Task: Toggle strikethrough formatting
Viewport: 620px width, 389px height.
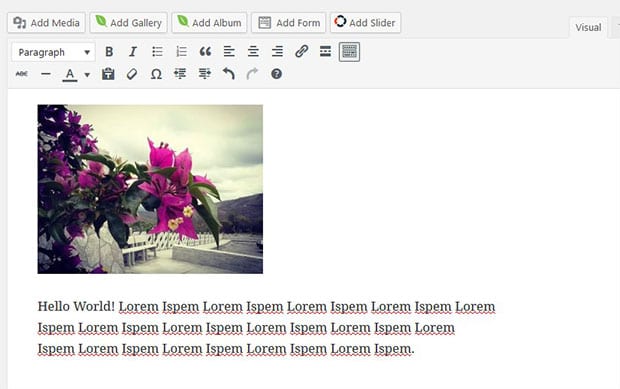Action: [22, 74]
